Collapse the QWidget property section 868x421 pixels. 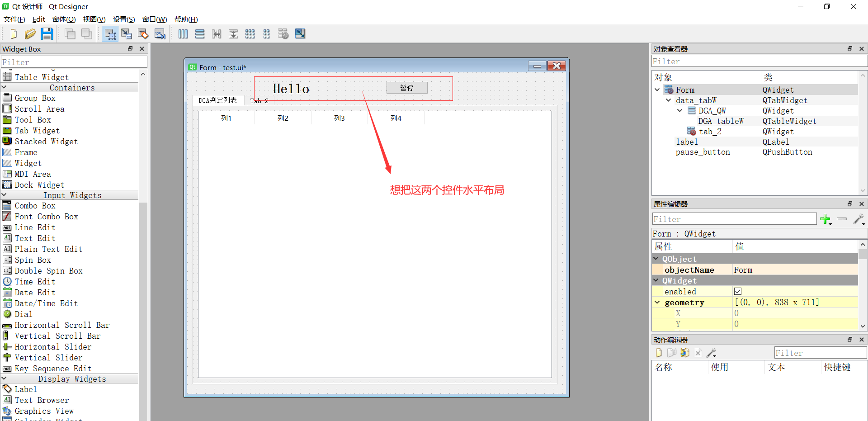coord(656,280)
